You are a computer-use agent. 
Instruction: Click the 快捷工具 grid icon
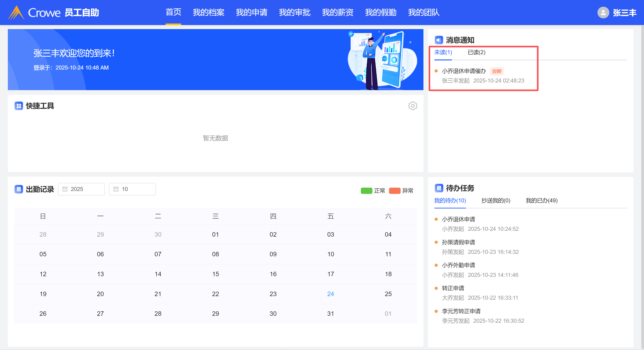pyautogui.click(x=19, y=106)
